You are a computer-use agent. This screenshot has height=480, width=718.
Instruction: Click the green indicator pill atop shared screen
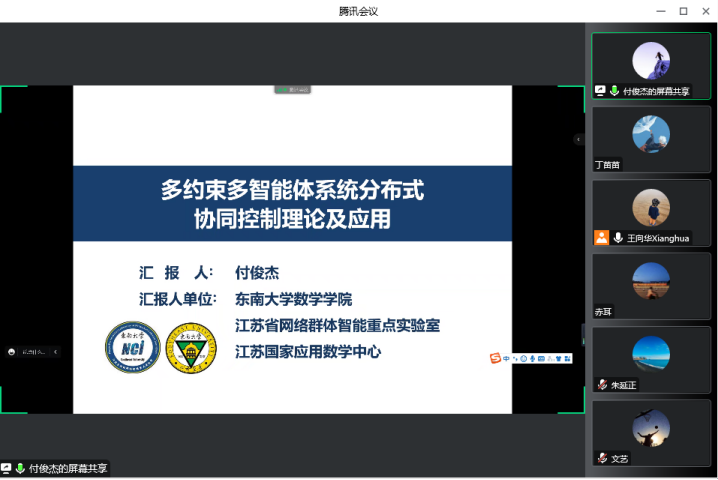pyautogui.click(x=293, y=90)
